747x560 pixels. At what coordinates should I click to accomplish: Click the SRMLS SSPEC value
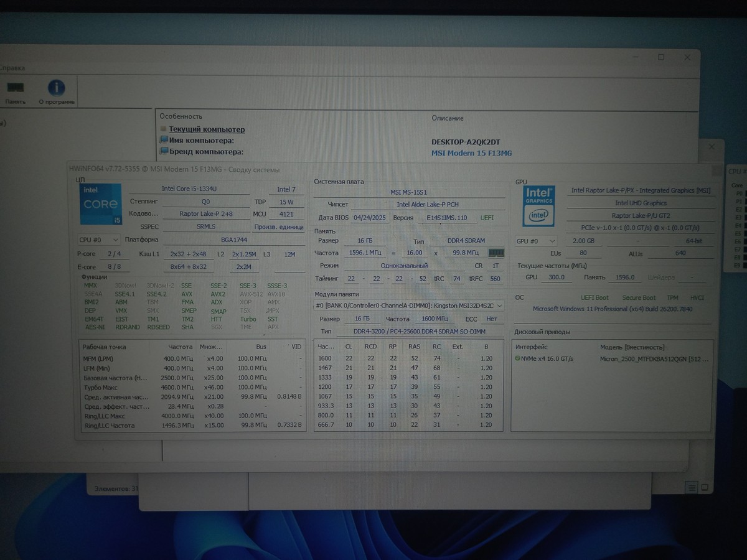pos(206,227)
